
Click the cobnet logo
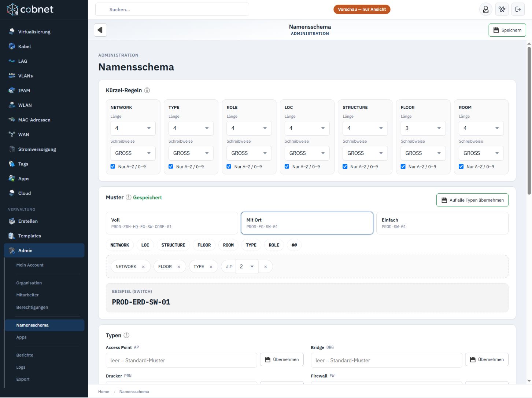(x=30, y=10)
